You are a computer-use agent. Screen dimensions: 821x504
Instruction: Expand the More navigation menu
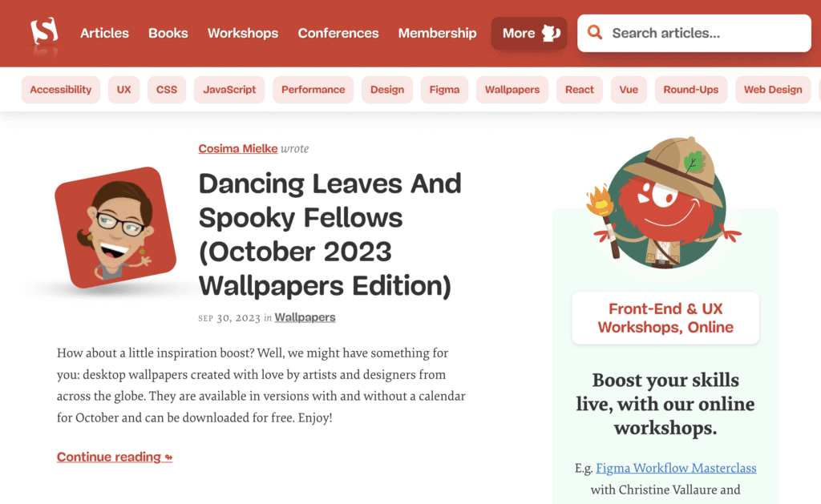528,33
